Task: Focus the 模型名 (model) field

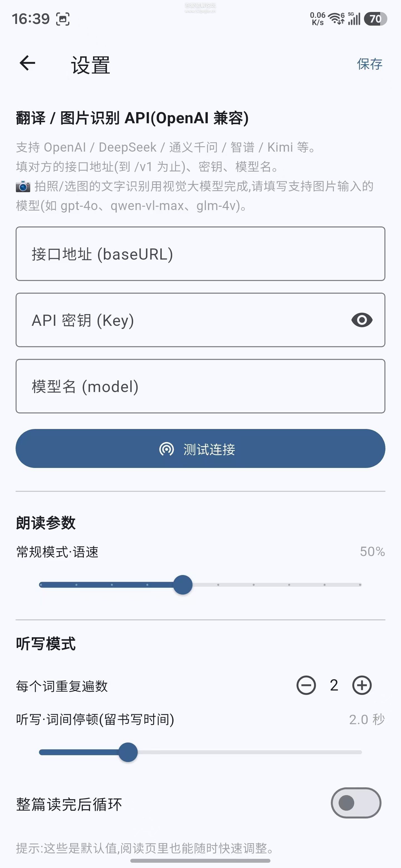Action: (200, 386)
